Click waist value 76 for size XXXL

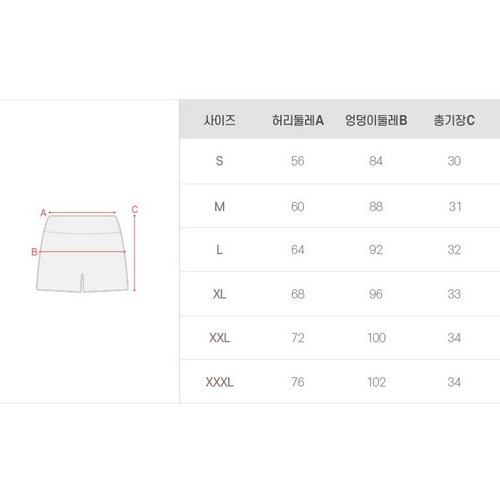(298, 382)
